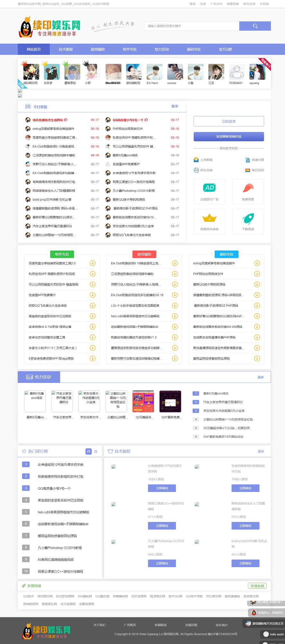This screenshot has height=644, width=285.
Task: Click the VIP 积分兑换 icon
Action: 196,170
